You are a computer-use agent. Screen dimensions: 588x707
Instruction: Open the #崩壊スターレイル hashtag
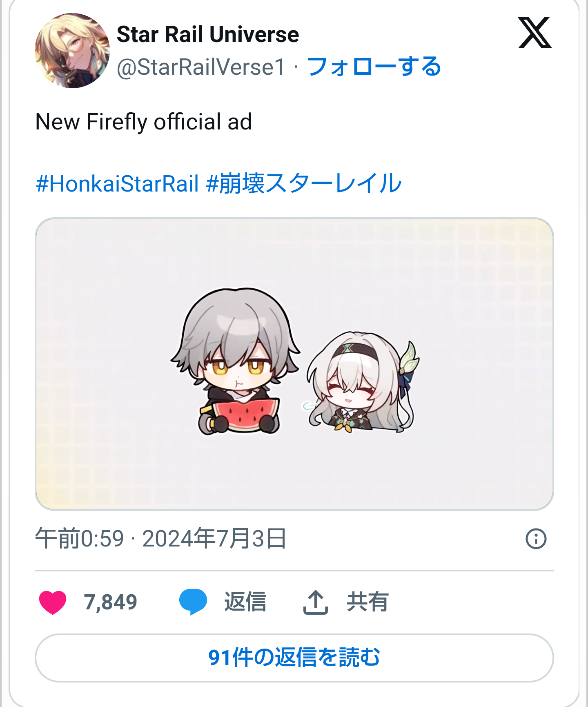pos(304,183)
